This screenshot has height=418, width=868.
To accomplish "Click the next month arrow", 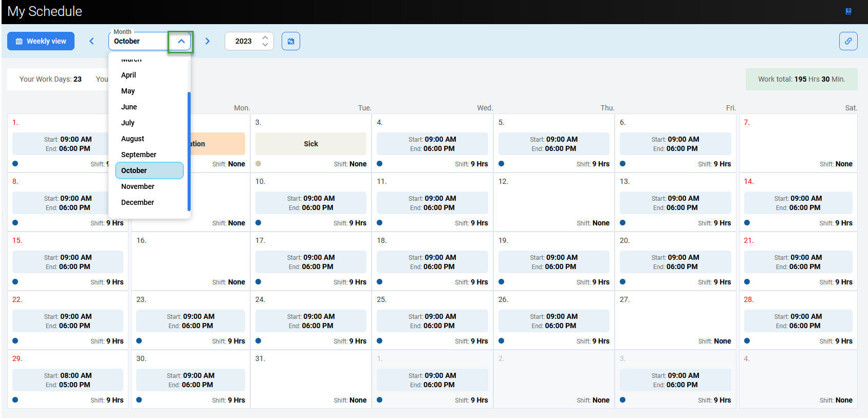I will click(x=208, y=41).
